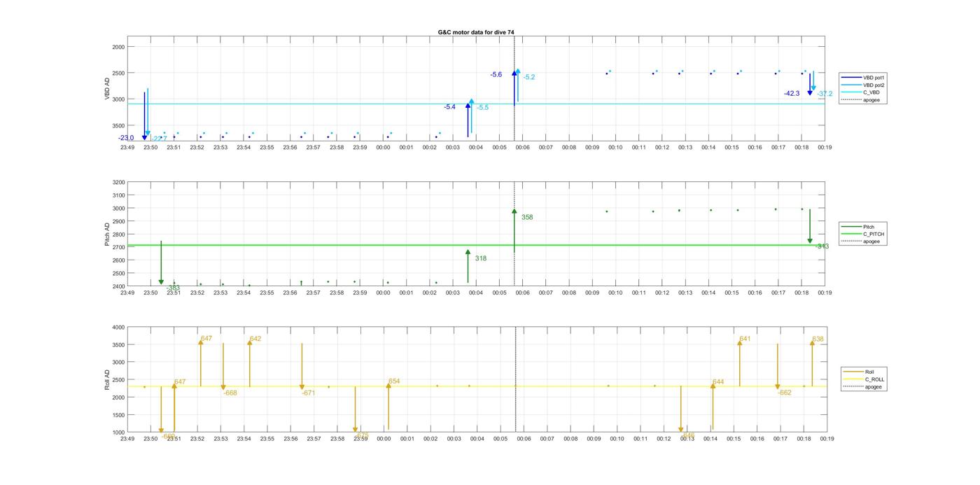Click the '-5.6' VBD data label
Screen dimensions: 980x485
click(496, 74)
